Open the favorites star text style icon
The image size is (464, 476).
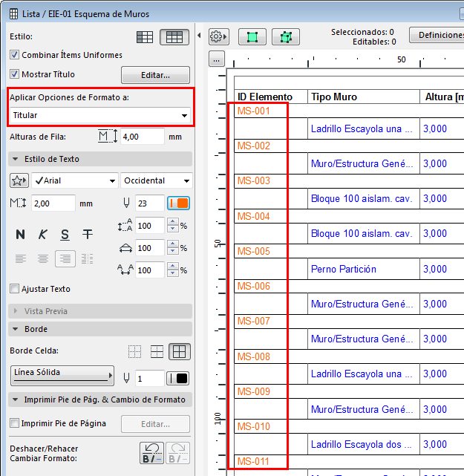pos(19,180)
